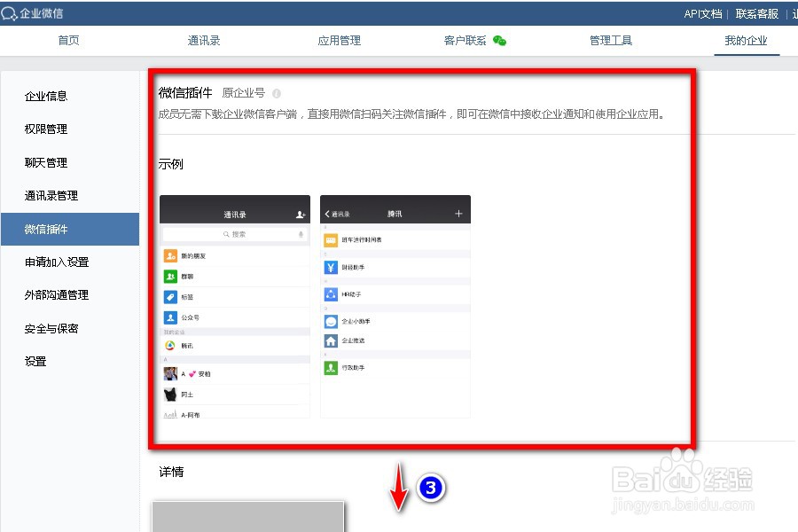Open 权限管理 in the sidebar
This screenshot has width=798, height=532.
pos(46,129)
